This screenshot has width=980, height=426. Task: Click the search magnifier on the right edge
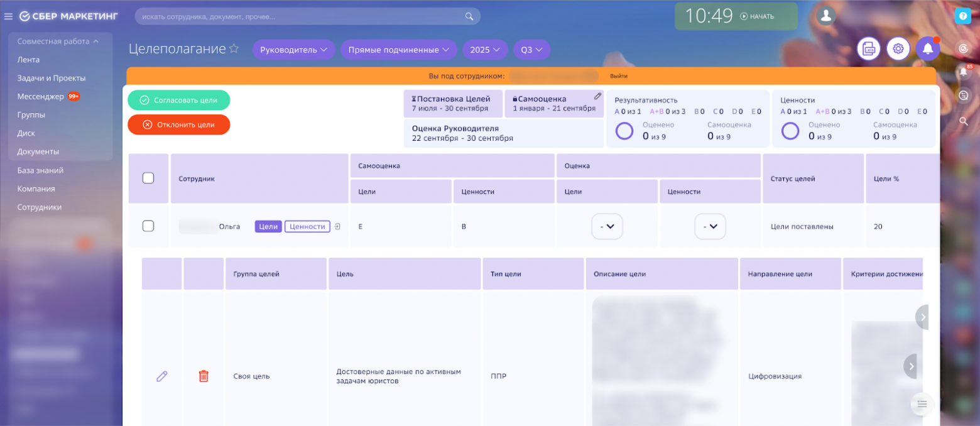(x=963, y=121)
